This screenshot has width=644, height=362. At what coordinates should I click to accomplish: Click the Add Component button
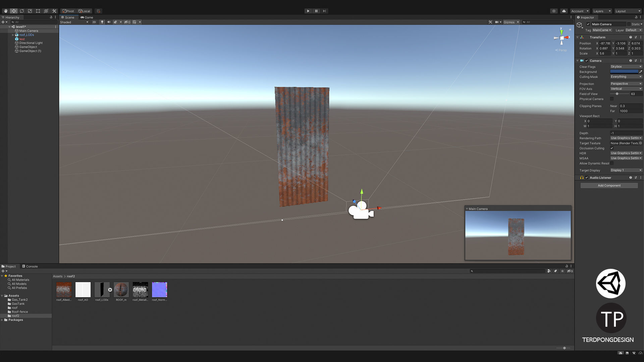pyautogui.click(x=609, y=185)
